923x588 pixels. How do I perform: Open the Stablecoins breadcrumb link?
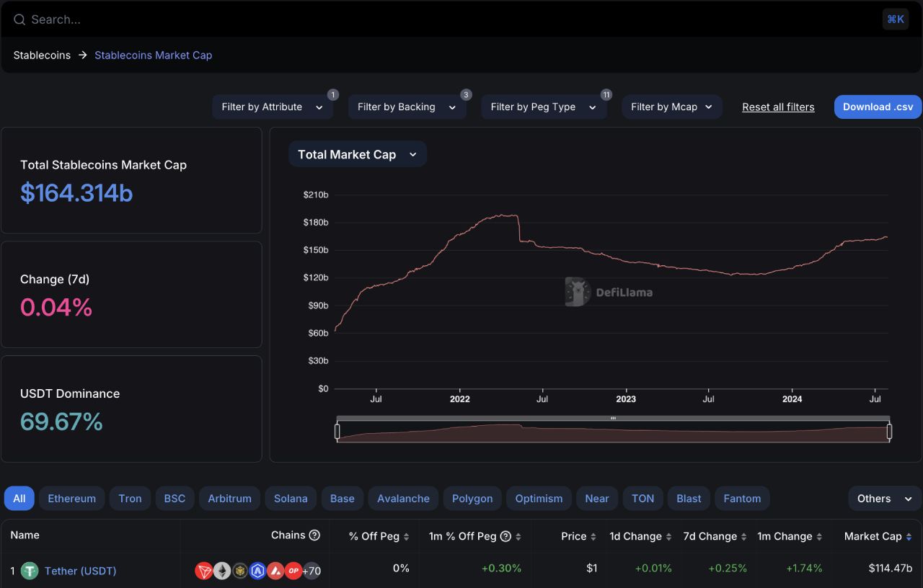pyautogui.click(x=42, y=55)
